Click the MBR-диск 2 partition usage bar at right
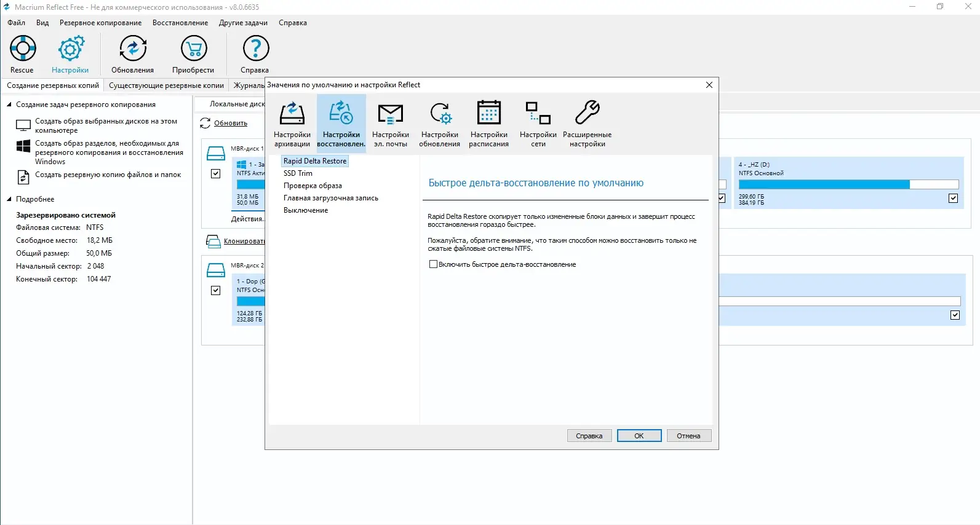This screenshot has height=525, width=980. click(840, 301)
